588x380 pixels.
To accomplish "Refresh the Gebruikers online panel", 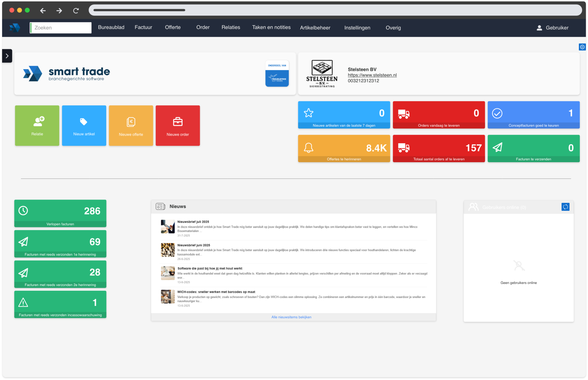I will point(565,207).
